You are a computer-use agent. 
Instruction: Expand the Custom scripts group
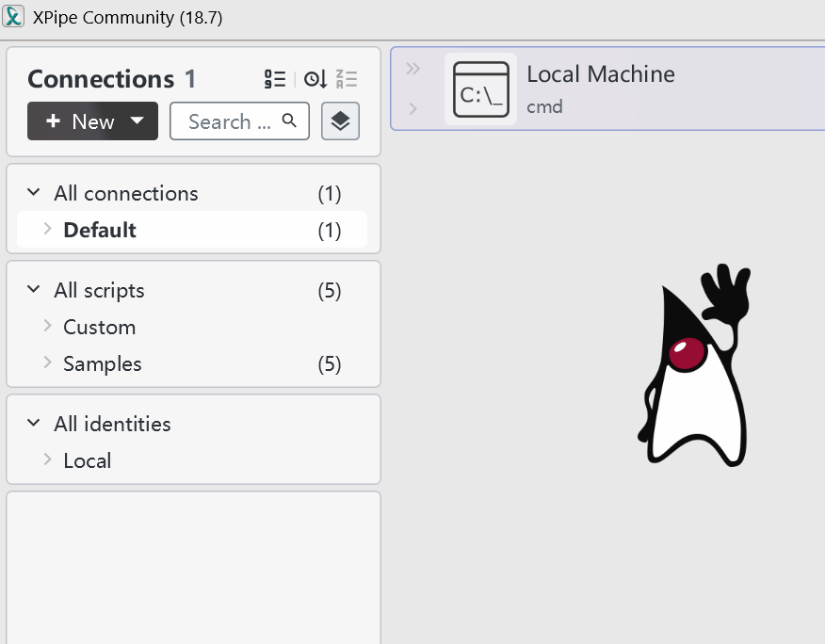coord(47,327)
